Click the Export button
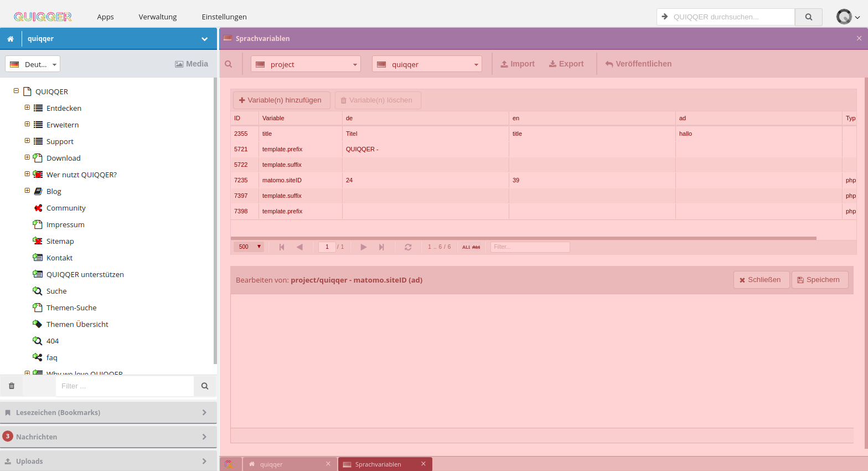The height and width of the screenshot is (471, 868). click(566, 64)
